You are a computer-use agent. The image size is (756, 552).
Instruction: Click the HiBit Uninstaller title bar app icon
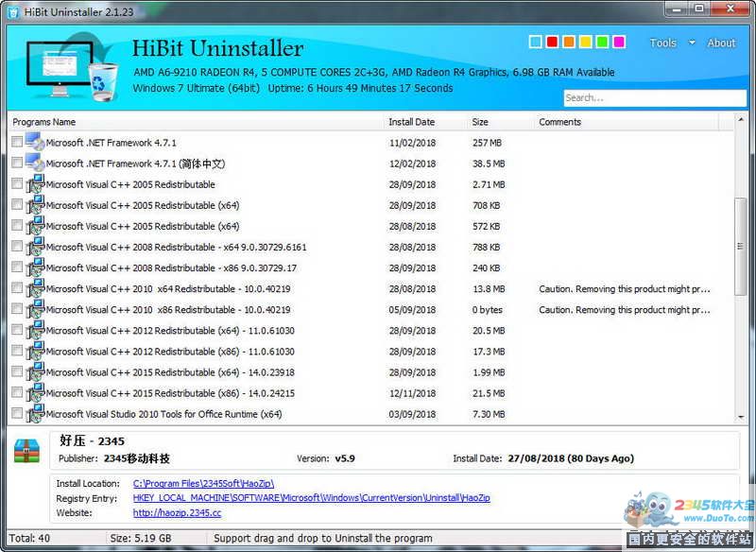point(13,11)
